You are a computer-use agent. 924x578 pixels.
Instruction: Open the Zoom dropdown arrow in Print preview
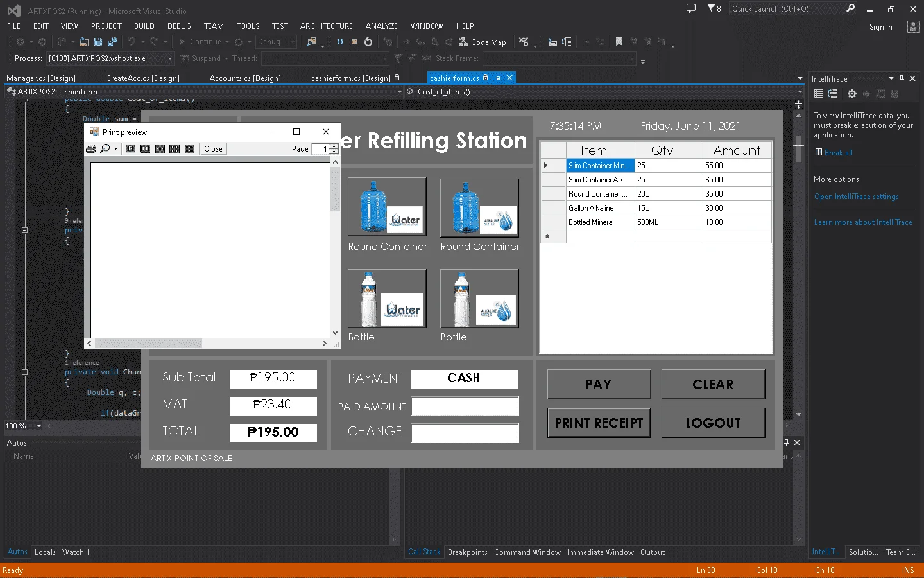(116, 149)
